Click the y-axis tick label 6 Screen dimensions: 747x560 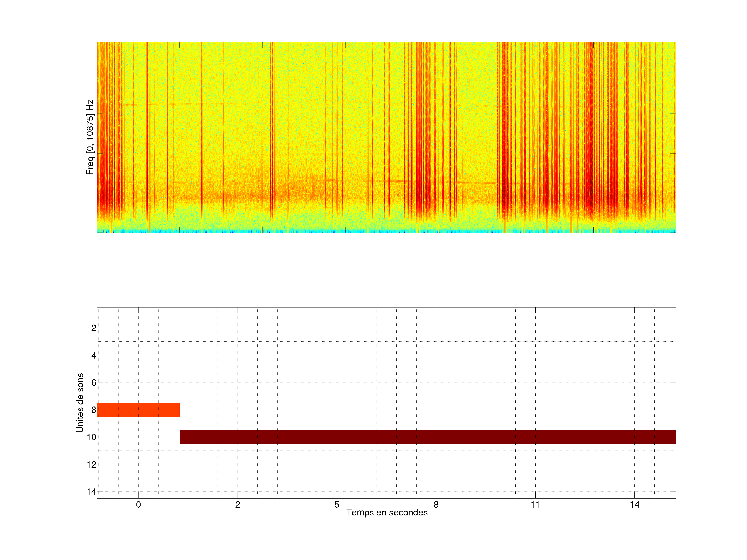[x=94, y=383]
